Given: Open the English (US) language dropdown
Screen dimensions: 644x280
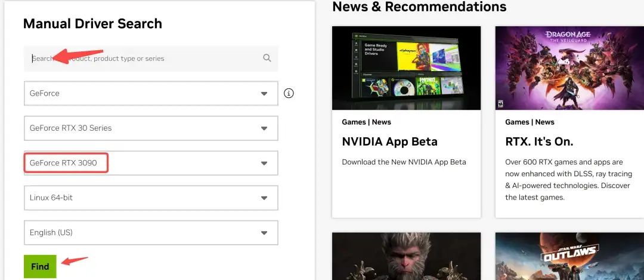Looking at the screenshot, I should (151, 232).
